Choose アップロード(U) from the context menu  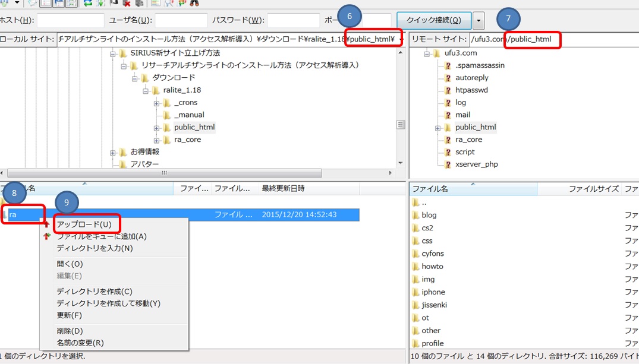pyautogui.click(x=83, y=224)
